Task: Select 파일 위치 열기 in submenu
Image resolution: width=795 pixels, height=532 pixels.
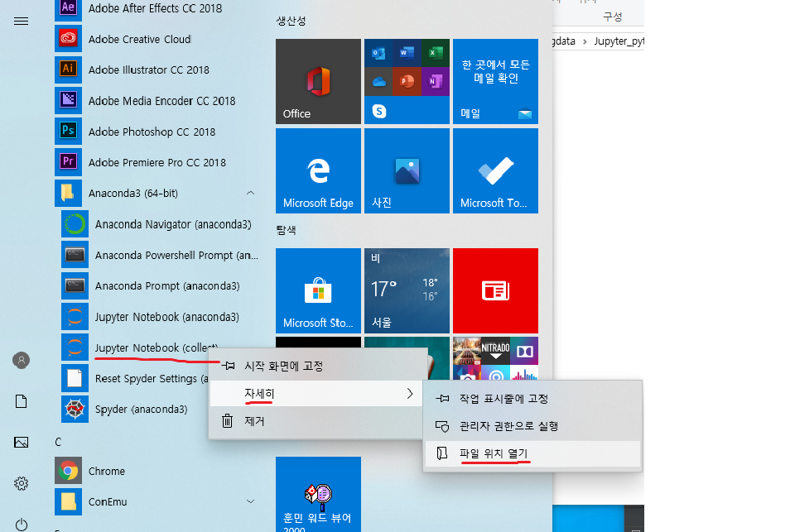Action: pyautogui.click(x=532, y=453)
